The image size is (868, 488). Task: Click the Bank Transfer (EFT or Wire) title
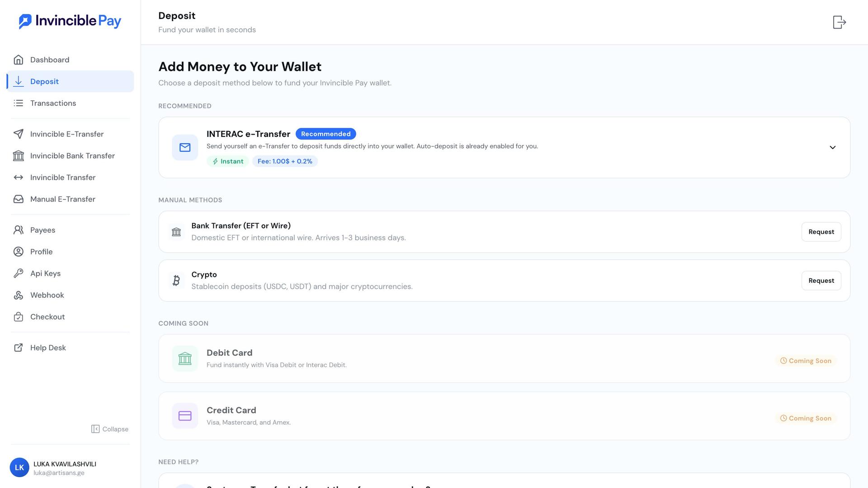click(x=241, y=225)
